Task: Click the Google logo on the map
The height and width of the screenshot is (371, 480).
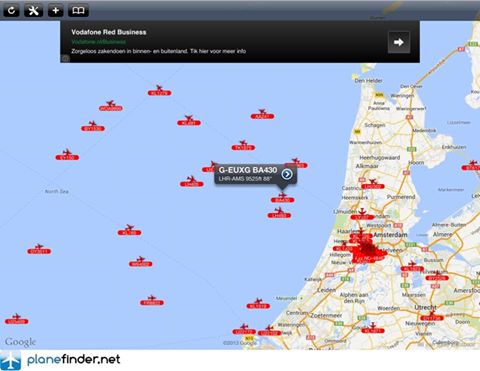Action: (20, 342)
